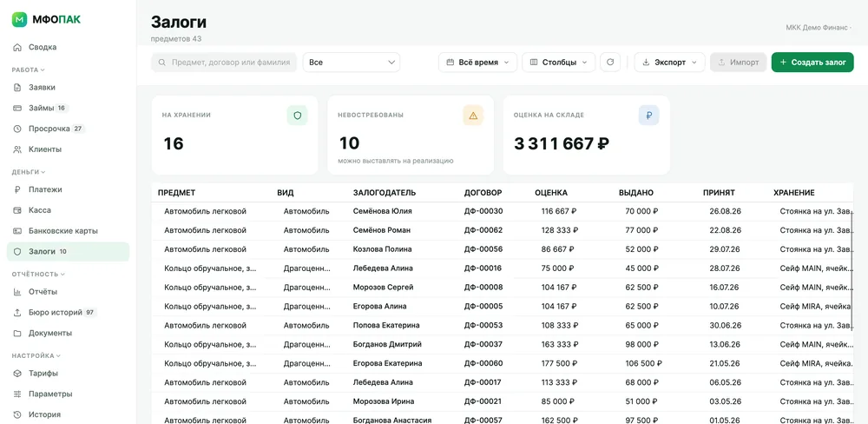Image resolution: width=868 pixels, height=424 pixels.
Task: Click the Создать залог button
Action: [x=812, y=62]
